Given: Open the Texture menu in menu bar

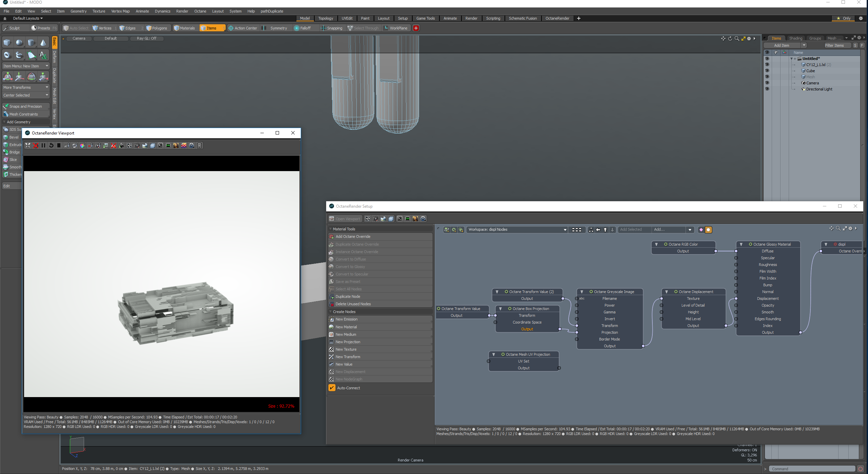Looking at the screenshot, I should tap(99, 11).
